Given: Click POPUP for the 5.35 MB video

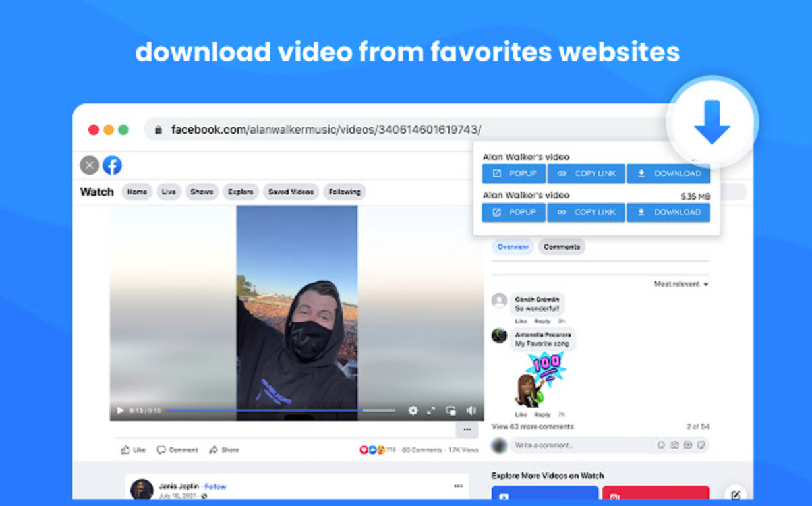Looking at the screenshot, I should (514, 212).
